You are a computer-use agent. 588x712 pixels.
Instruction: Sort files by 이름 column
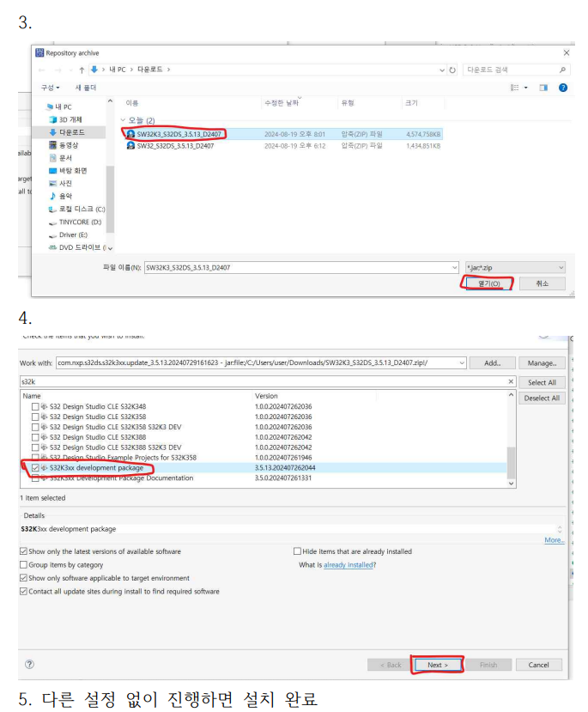tap(132, 103)
